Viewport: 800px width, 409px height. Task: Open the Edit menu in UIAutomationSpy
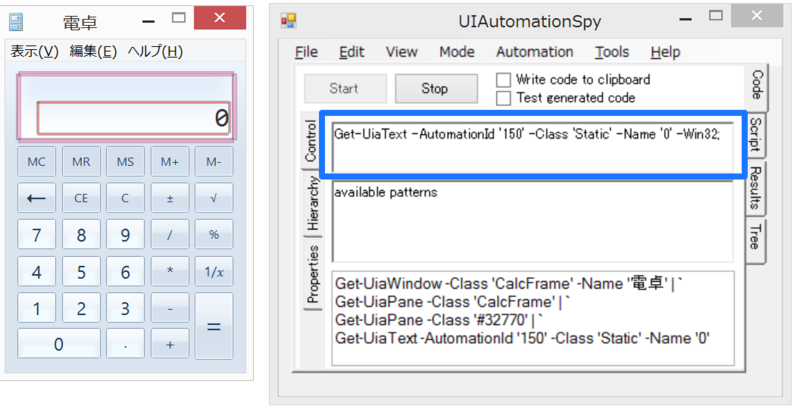point(352,52)
